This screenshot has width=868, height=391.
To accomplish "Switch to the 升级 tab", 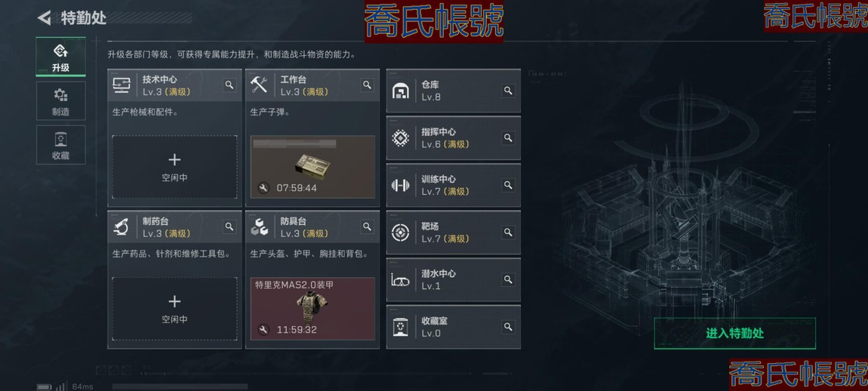I will 61,57.
